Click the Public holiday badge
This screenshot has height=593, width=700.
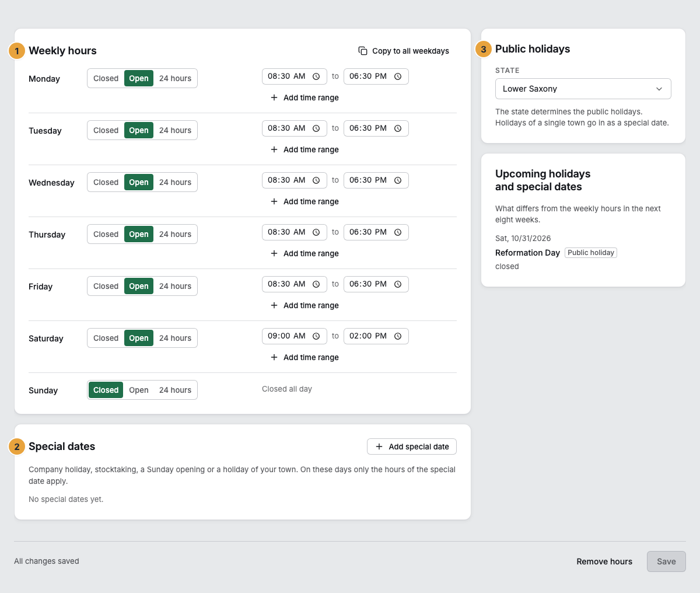pos(591,253)
